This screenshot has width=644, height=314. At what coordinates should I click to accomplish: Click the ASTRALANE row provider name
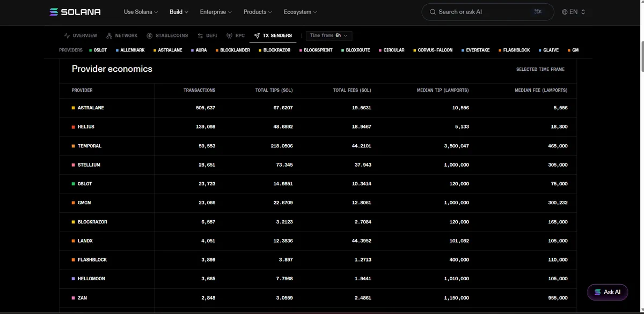tap(91, 108)
